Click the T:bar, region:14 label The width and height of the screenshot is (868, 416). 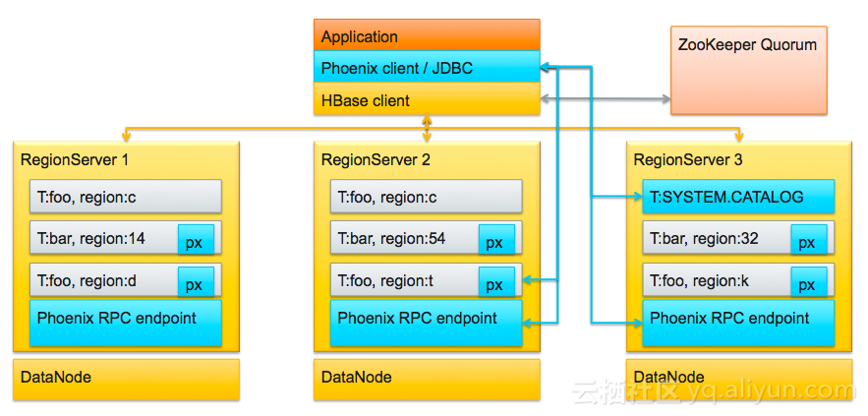click(x=90, y=239)
